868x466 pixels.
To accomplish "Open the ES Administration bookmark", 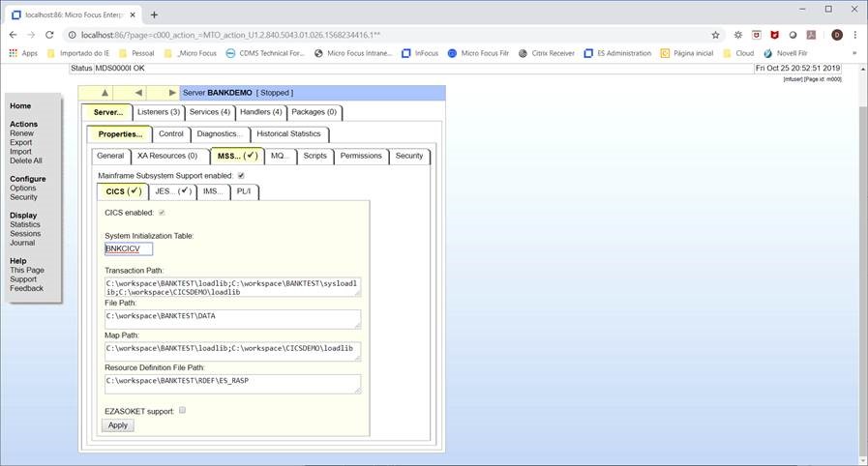I will (x=617, y=53).
